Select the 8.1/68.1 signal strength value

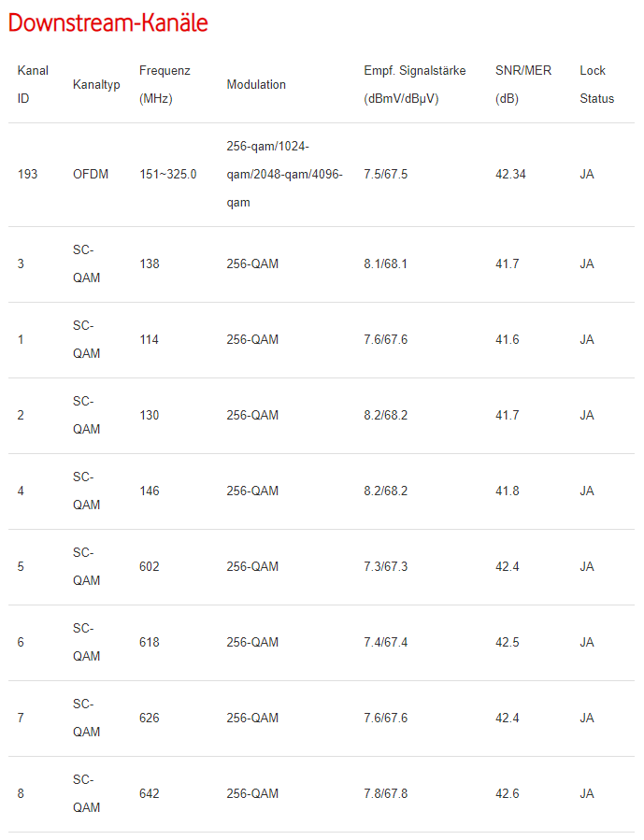(385, 264)
